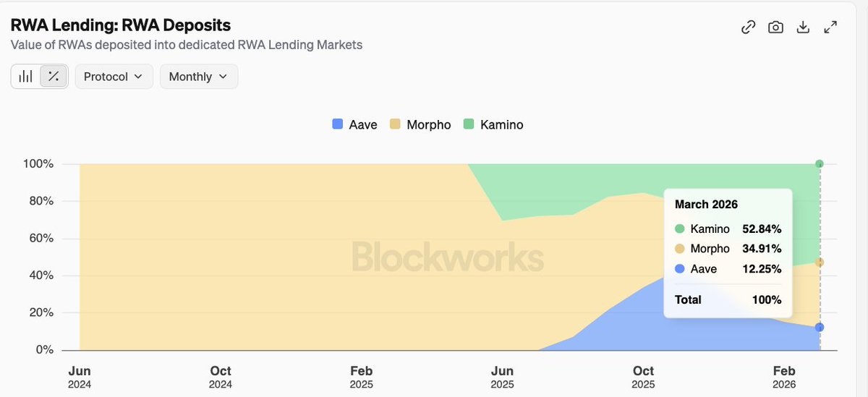This screenshot has height=397, width=868.
Task: Click the Jun 2025 axis label
Action: (502, 377)
